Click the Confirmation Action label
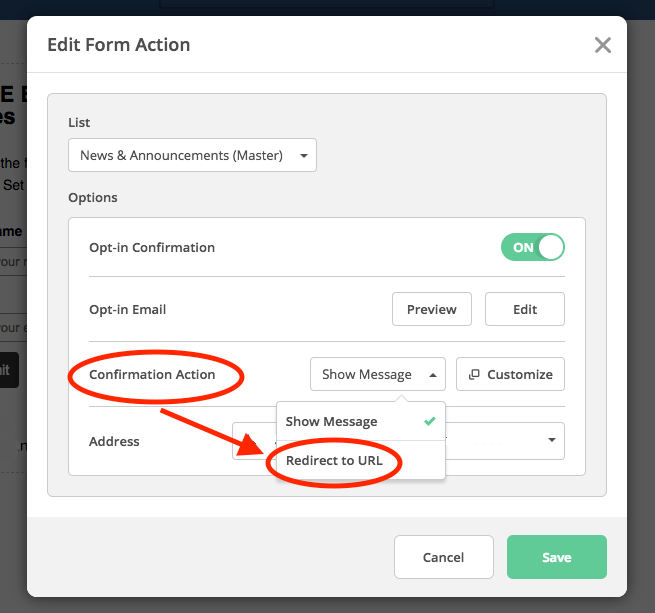655x613 pixels. tap(152, 374)
